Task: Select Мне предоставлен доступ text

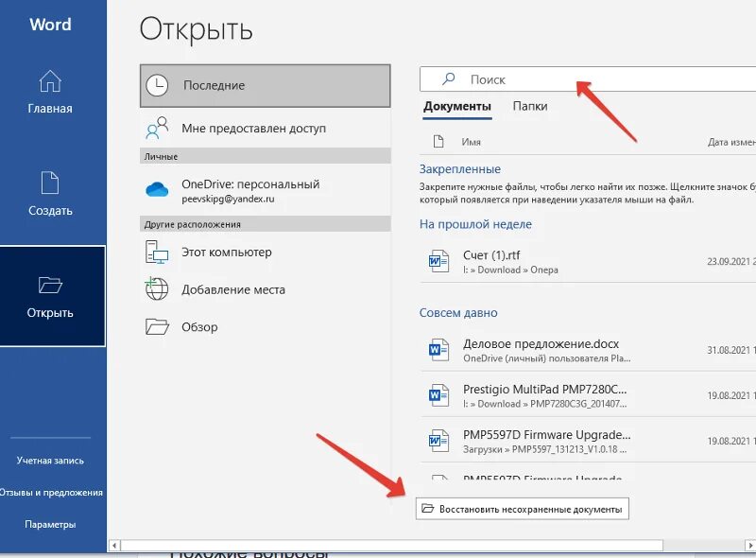Action: [x=253, y=129]
